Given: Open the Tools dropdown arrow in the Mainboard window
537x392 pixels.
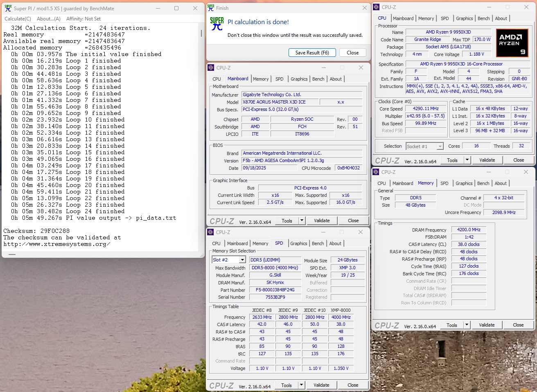Looking at the screenshot, I should (x=302, y=221).
